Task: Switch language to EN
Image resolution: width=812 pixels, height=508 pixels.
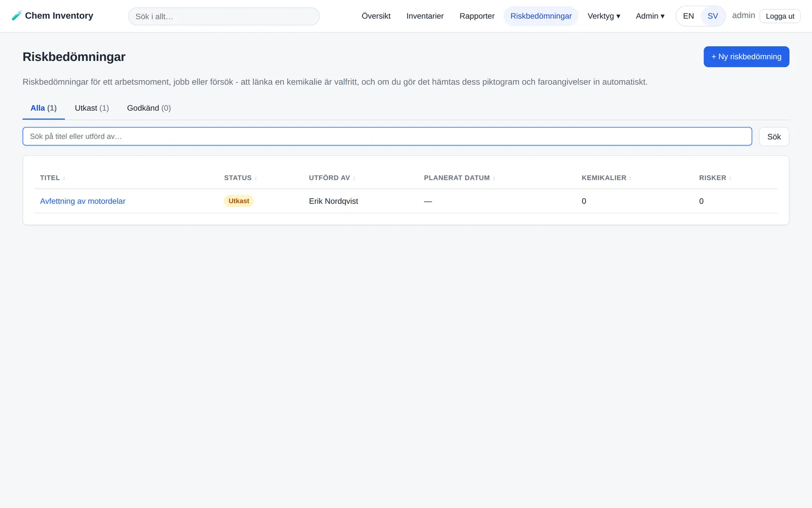Action: (x=688, y=16)
